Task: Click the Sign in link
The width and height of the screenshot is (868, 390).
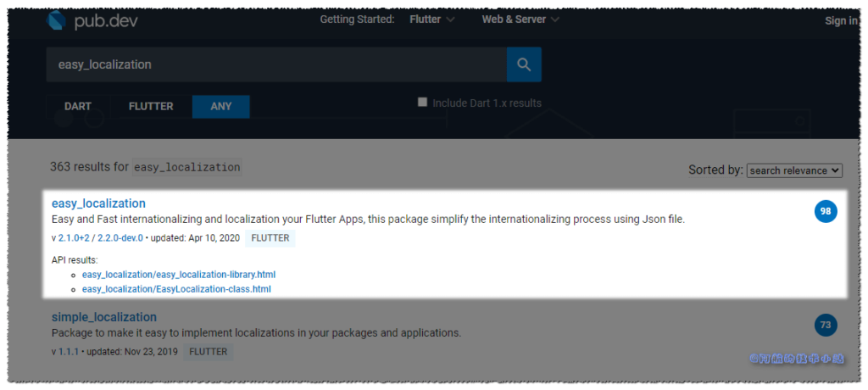Action: [x=841, y=20]
